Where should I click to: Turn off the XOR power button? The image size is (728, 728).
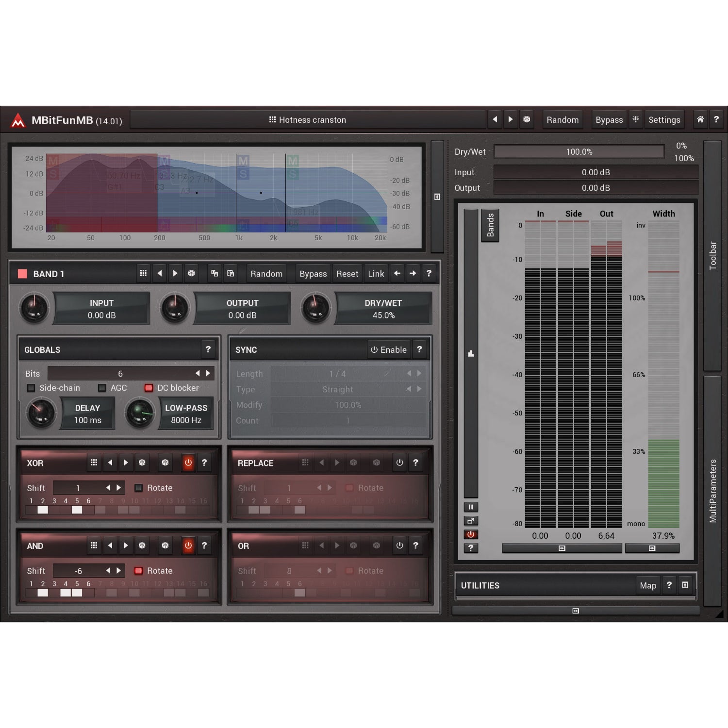point(188,463)
